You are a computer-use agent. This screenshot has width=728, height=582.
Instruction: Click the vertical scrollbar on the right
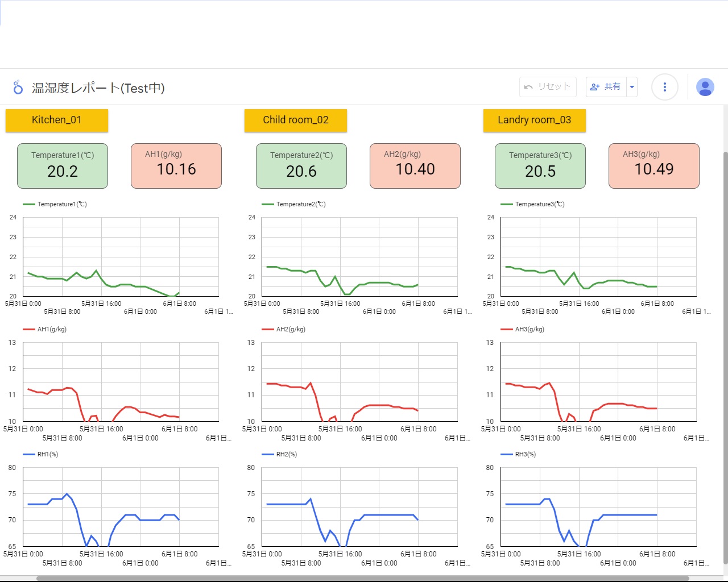tap(725, 357)
